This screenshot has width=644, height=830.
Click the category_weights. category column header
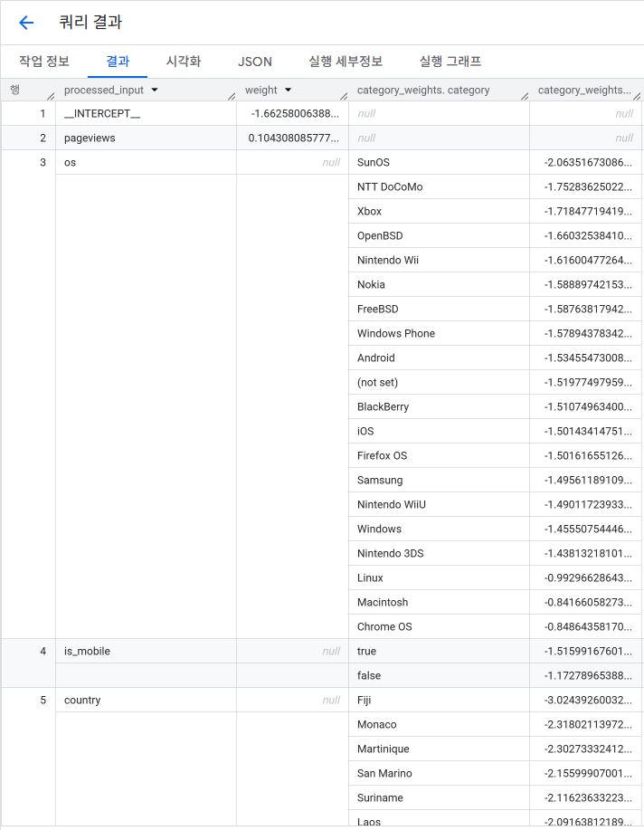click(423, 91)
